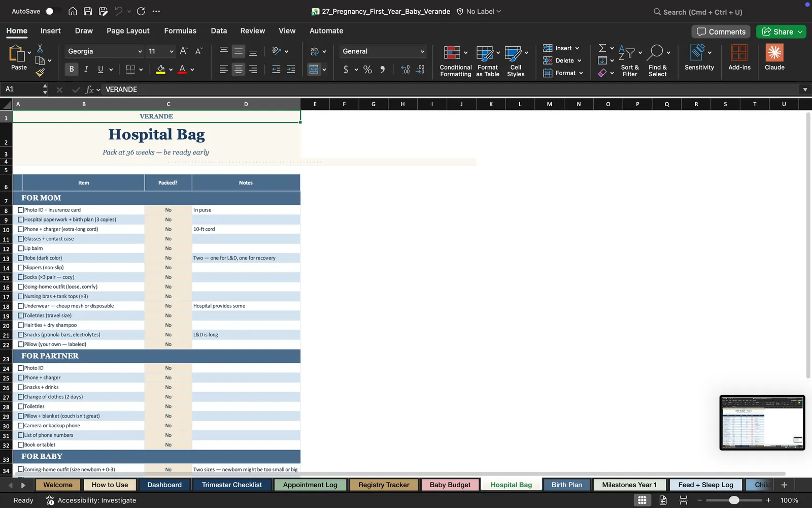This screenshot has height=508, width=812.
Task: Switch to Normal view grid icon
Action: (642, 500)
